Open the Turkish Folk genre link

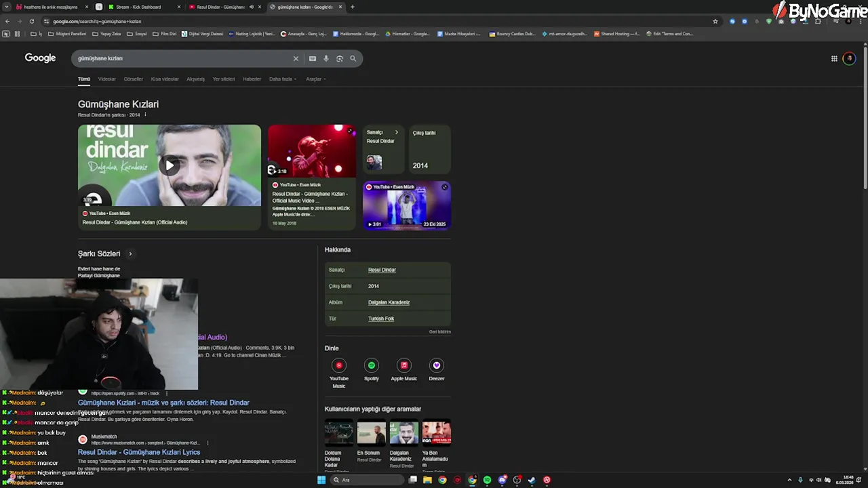click(x=381, y=319)
